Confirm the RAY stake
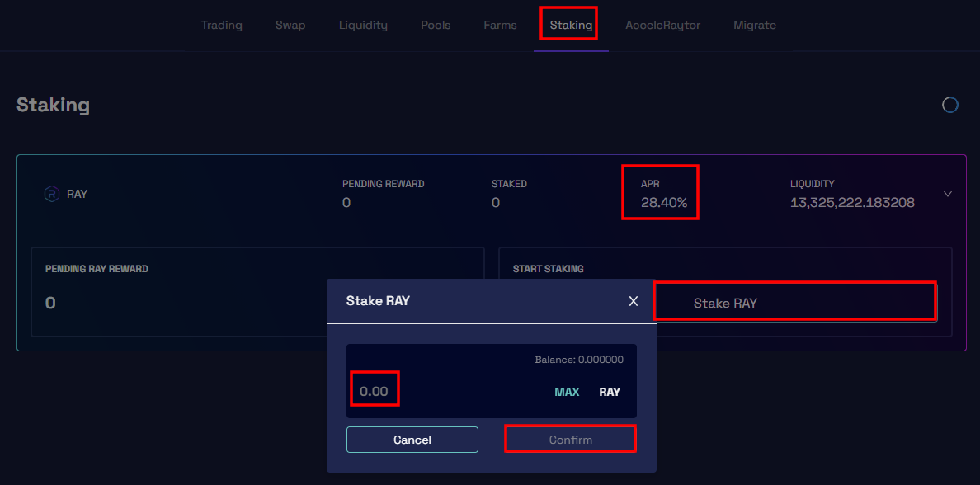This screenshot has width=980, height=485. [571, 440]
